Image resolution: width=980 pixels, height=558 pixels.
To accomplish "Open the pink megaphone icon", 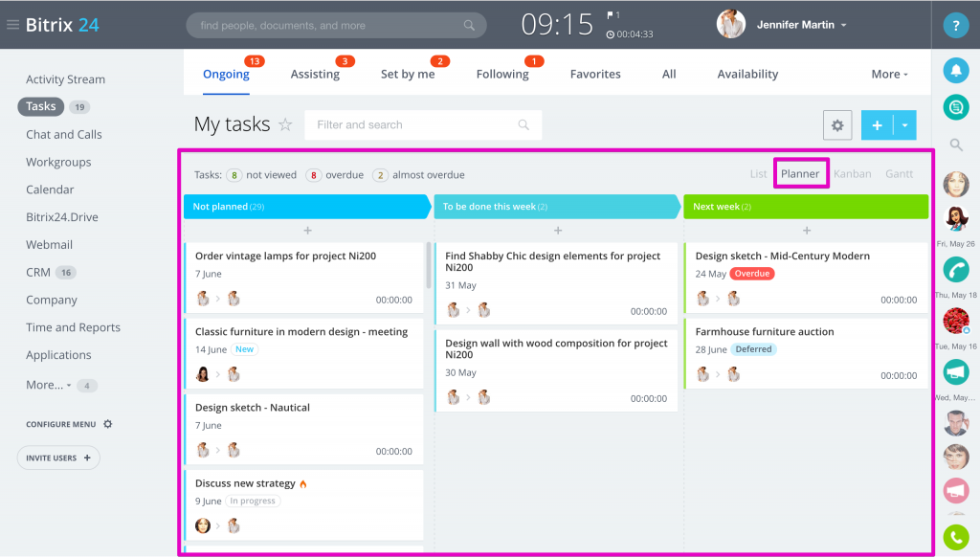I will click(956, 490).
